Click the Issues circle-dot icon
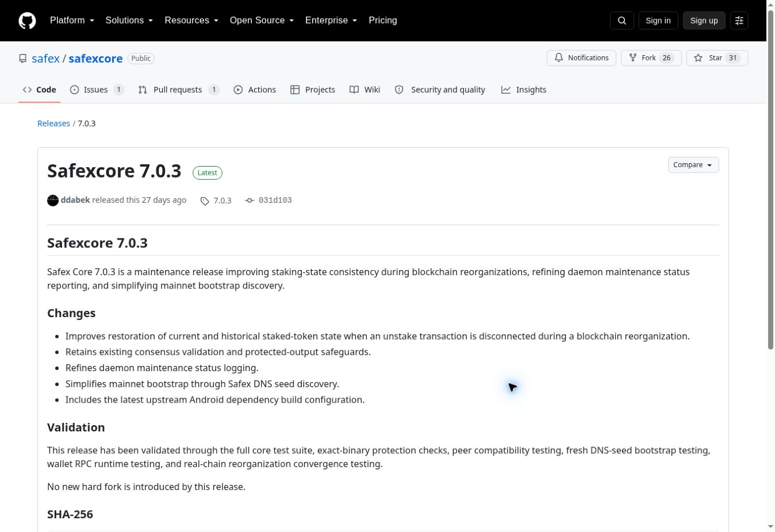 point(74,90)
